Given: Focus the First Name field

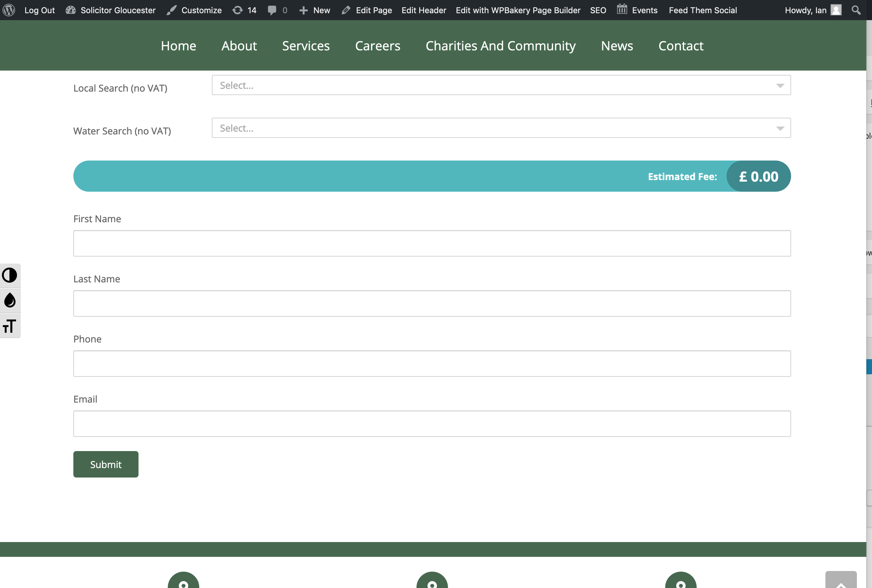Looking at the screenshot, I should [x=432, y=243].
